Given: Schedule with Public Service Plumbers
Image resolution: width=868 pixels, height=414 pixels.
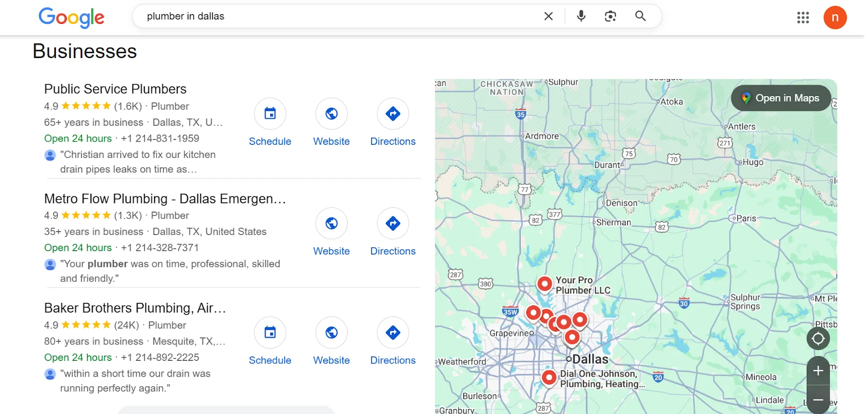Looking at the screenshot, I should click(270, 123).
